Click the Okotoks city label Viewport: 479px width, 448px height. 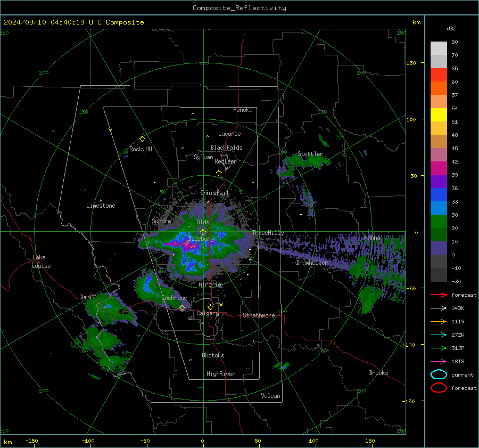[213, 355]
